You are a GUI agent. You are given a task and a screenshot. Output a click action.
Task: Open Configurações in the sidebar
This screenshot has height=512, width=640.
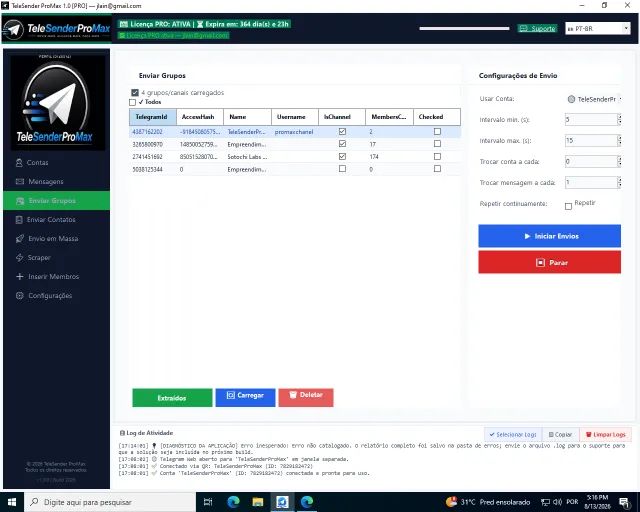pyautogui.click(x=56, y=296)
